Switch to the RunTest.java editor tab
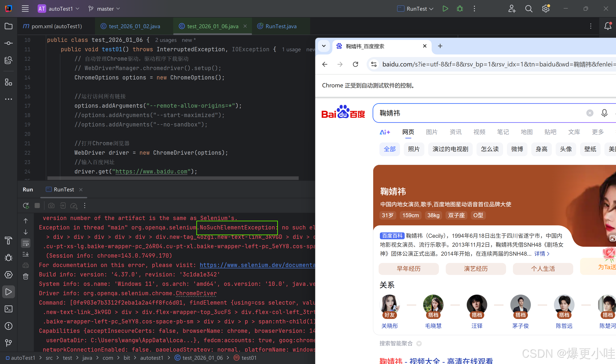This screenshot has width=616, height=364. tap(281, 26)
